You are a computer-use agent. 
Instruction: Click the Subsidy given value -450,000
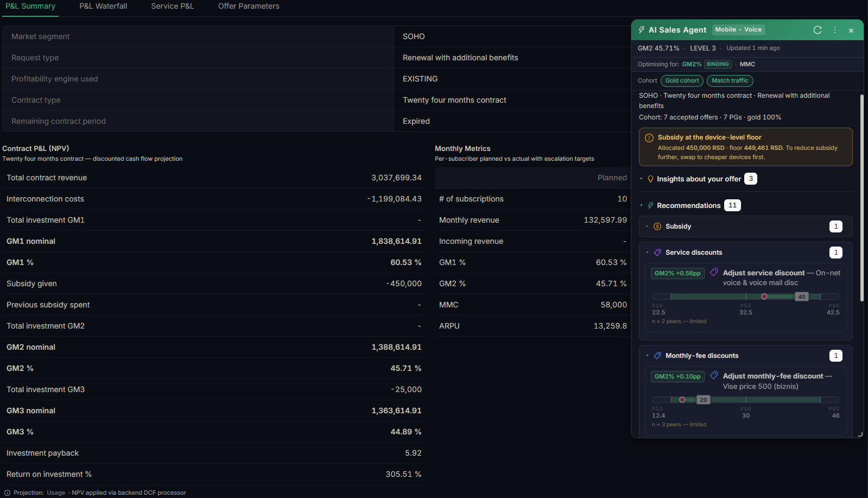(x=404, y=283)
